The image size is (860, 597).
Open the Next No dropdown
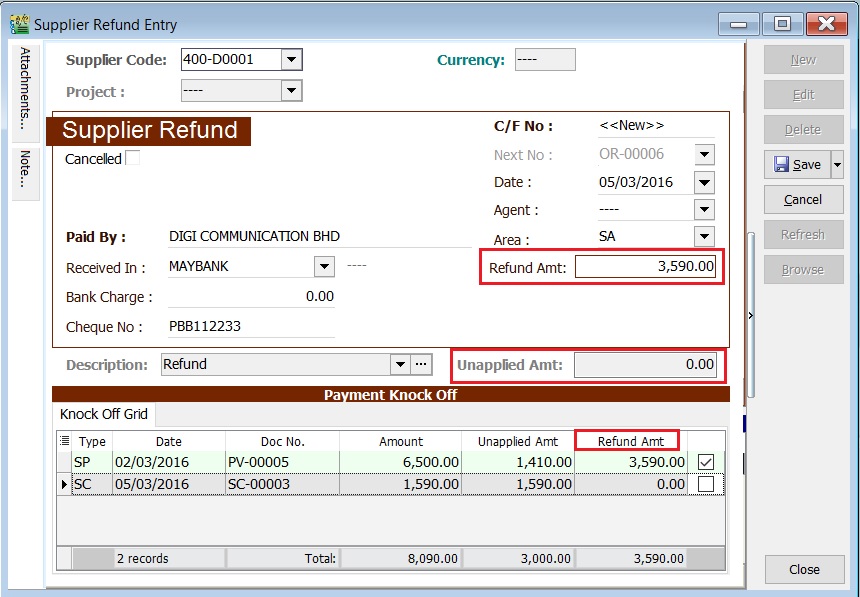pos(703,154)
